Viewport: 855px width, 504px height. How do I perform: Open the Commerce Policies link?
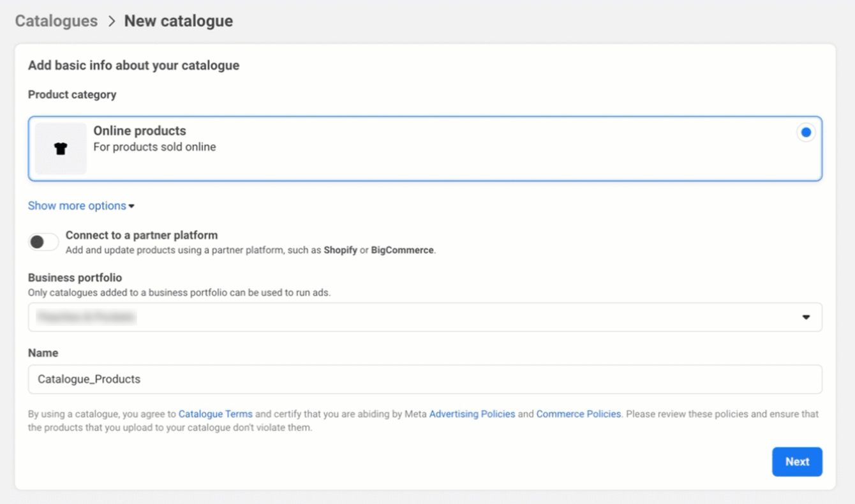coord(578,414)
